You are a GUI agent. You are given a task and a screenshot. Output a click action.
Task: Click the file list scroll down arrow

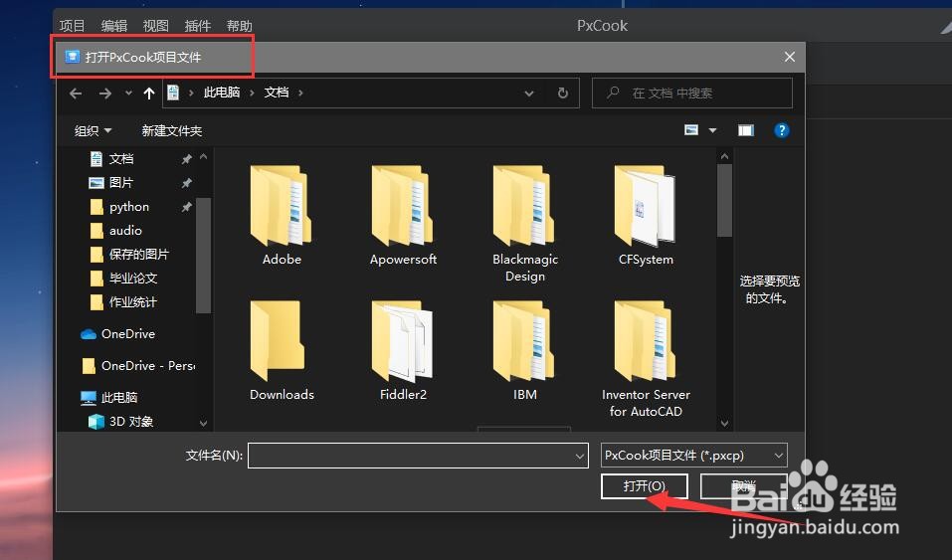click(x=724, y=423)
